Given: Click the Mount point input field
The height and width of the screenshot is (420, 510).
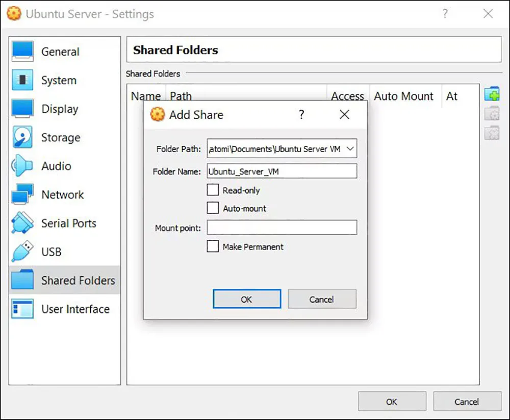Looking at the screenshot, I should click(282, 228).
